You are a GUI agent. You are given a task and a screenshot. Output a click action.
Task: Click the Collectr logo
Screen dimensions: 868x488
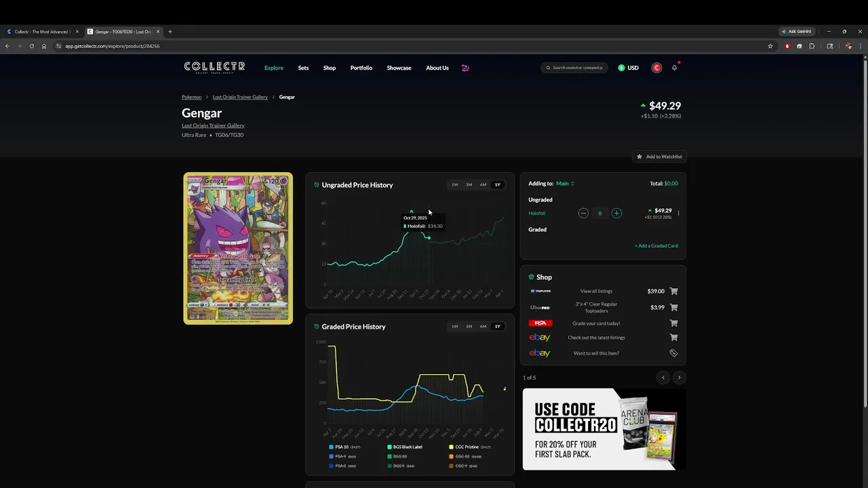tap(214, 67)
